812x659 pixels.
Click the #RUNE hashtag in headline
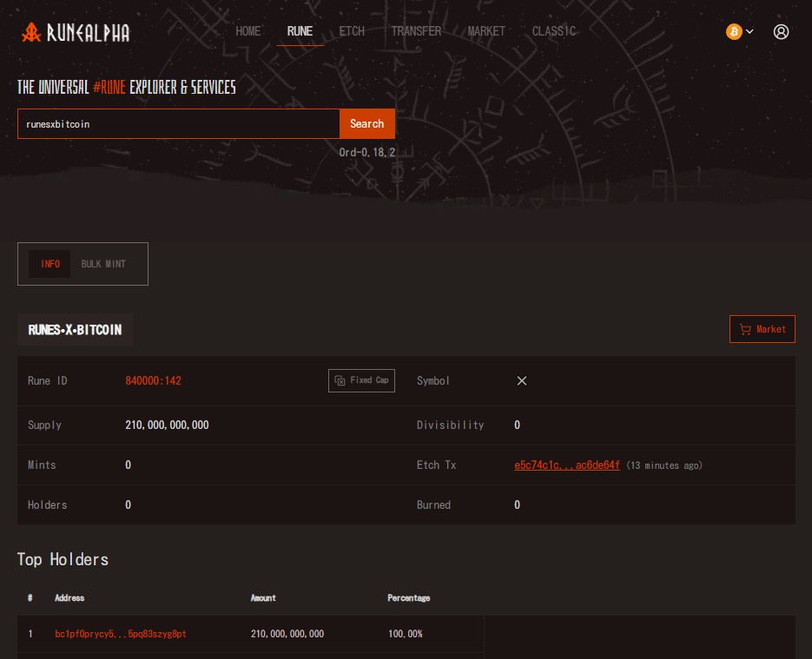pos(109,87)
